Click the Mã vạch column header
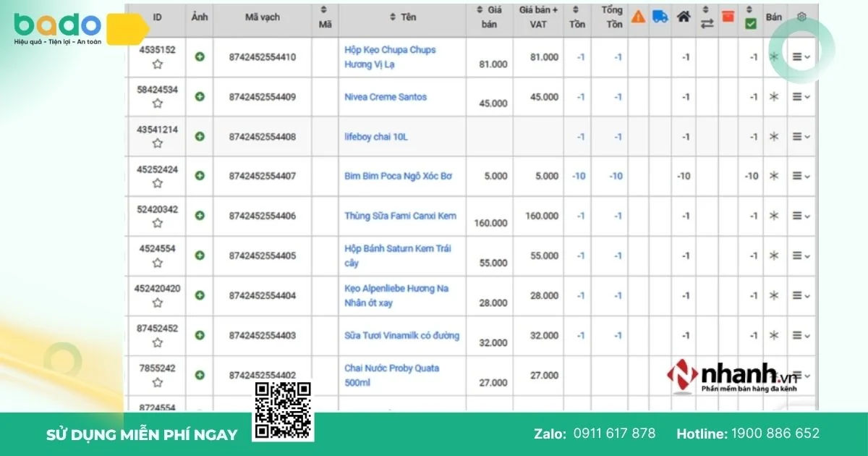 pos(262,17)
